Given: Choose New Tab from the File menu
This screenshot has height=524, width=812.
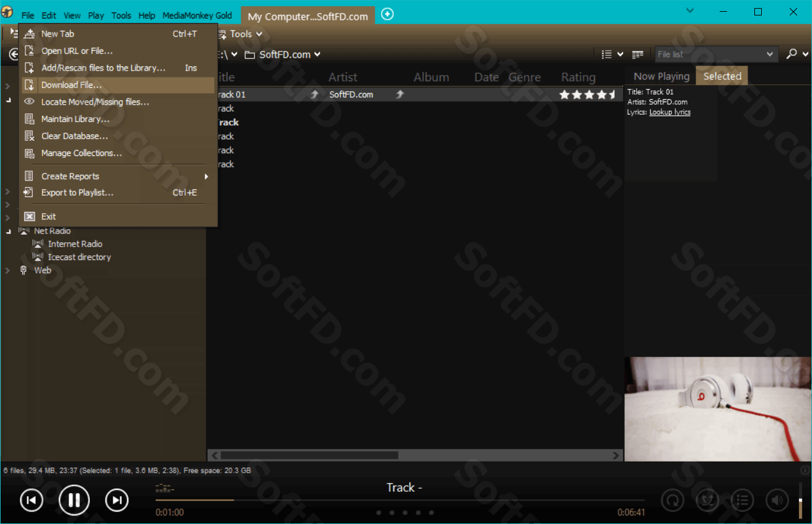Looking at the screenshot, I should 118,34.
